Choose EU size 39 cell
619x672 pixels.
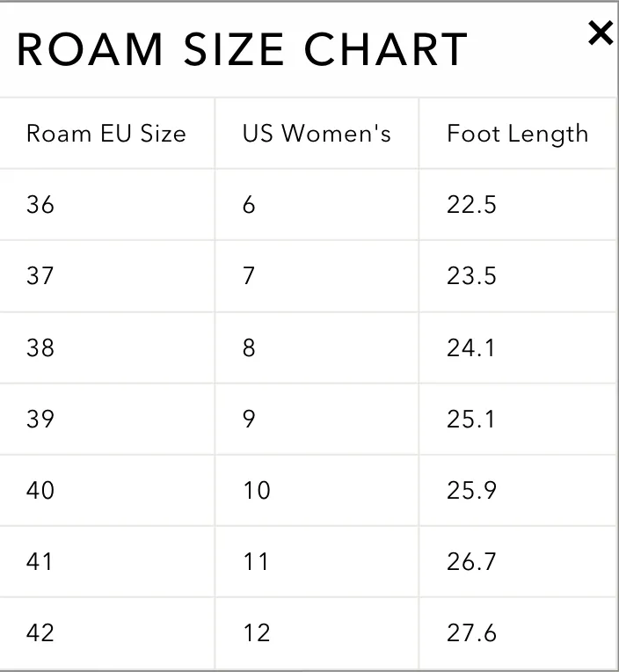pos(106,419)
